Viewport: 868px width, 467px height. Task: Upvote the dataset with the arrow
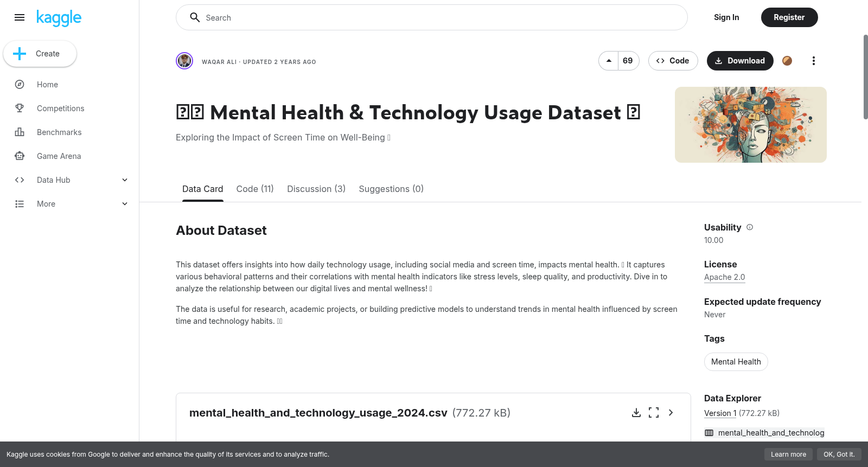(609, 61)
